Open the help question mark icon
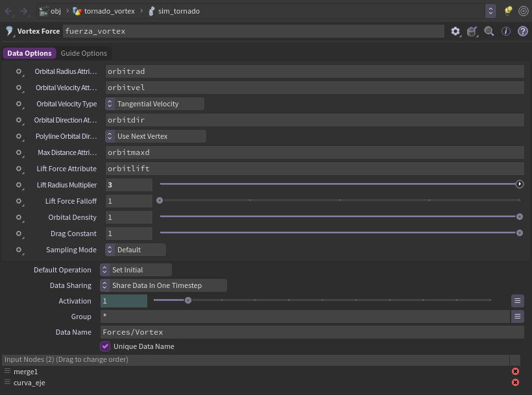This screenshot has width=532, height=395. tap(522, 31)
